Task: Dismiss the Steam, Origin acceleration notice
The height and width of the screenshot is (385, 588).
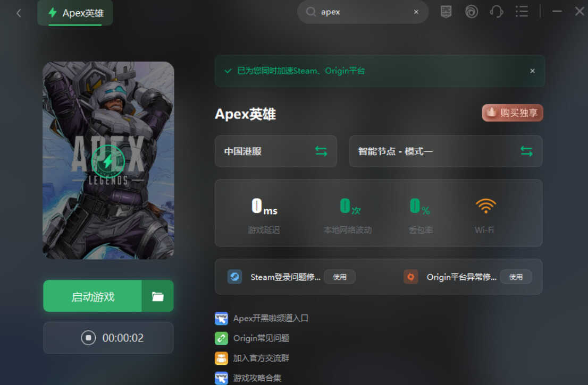Action: (x=532, y=71)
